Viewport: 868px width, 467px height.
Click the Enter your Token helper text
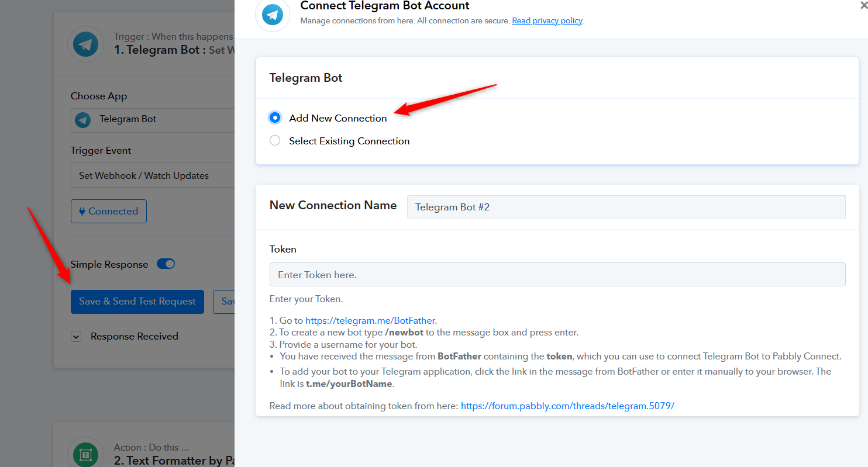pyautogui.click(x=306, y=299)
